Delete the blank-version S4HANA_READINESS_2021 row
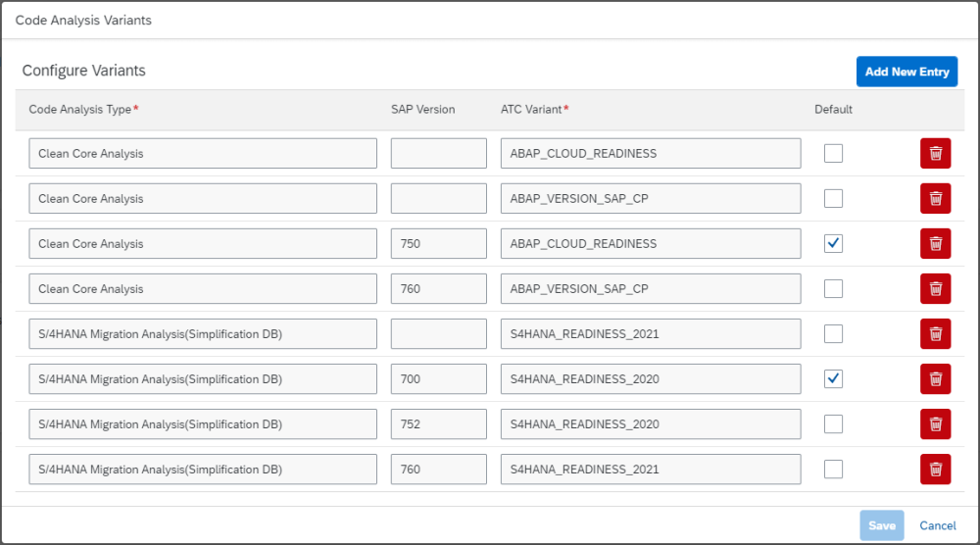 click(x=935, y=333)
